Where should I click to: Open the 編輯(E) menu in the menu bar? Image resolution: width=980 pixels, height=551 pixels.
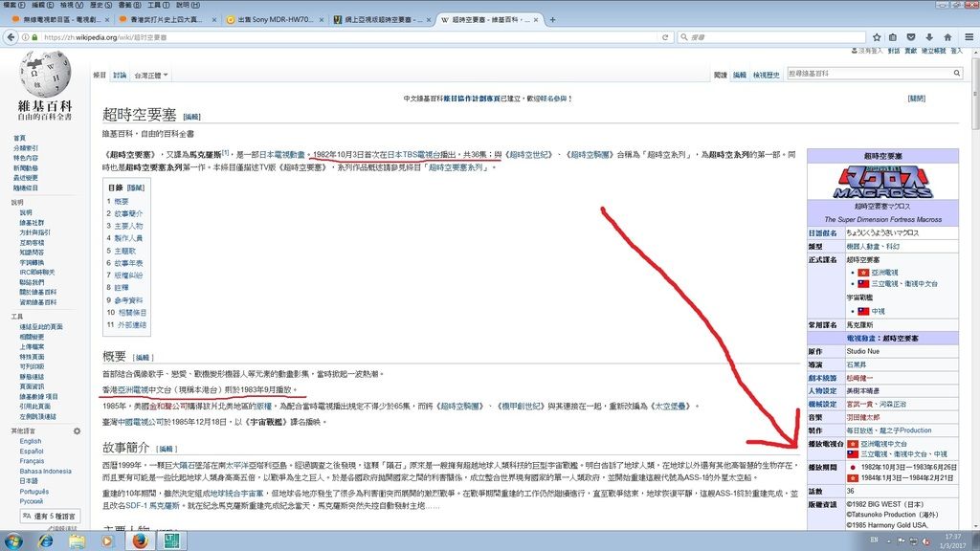pyautogui.click(x=43, y=5)
